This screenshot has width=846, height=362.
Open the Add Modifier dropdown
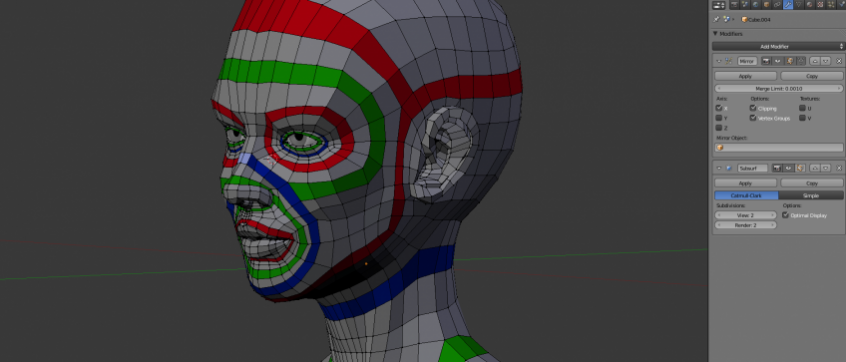pos(777,46)
